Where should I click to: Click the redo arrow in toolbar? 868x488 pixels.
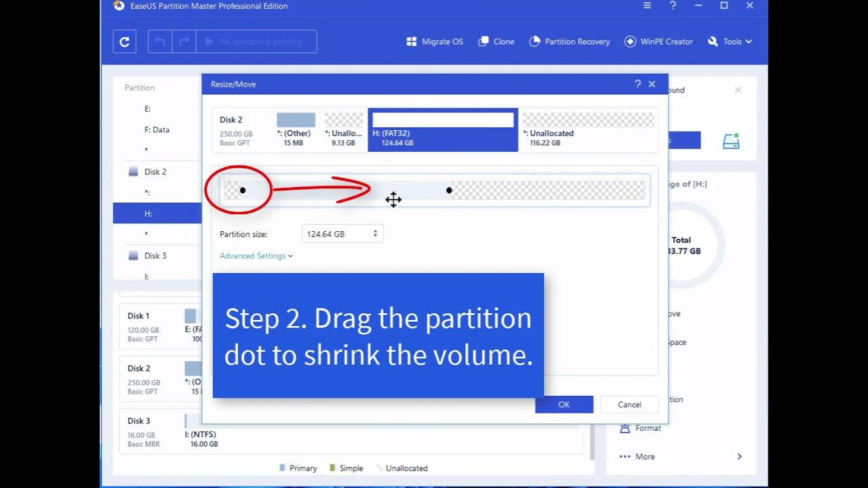coord(184,41)
